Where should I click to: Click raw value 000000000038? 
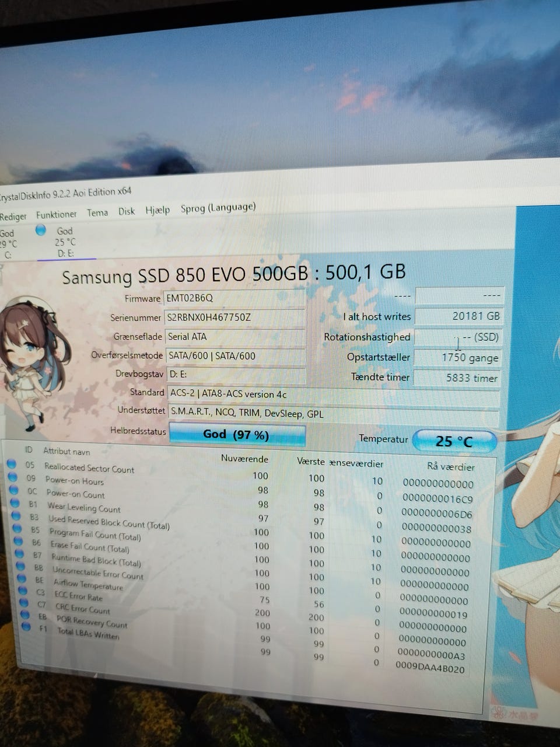(436, 528)
